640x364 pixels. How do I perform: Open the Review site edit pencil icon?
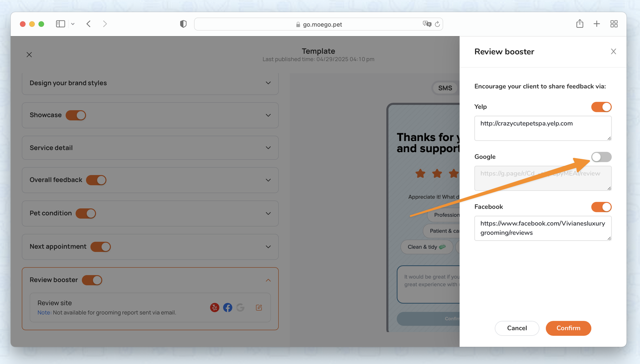pyautogui.click(x=259, y=307)
